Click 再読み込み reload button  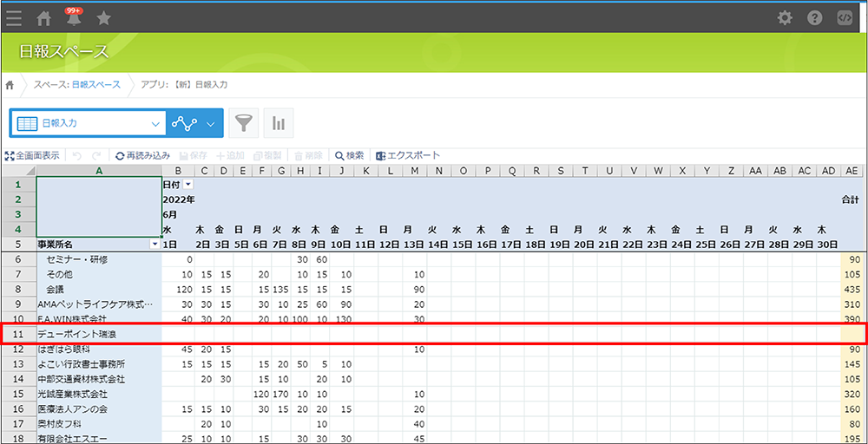point(142,156)
